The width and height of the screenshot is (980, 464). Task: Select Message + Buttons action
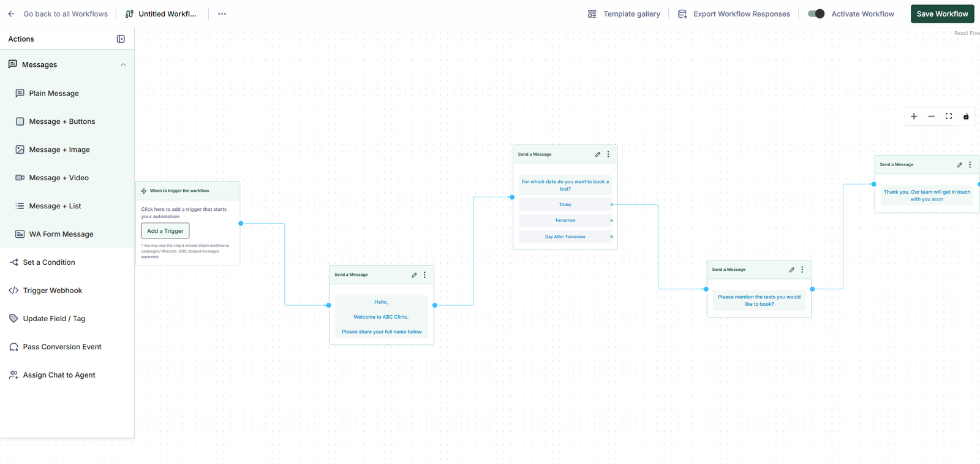pos(62,121)
